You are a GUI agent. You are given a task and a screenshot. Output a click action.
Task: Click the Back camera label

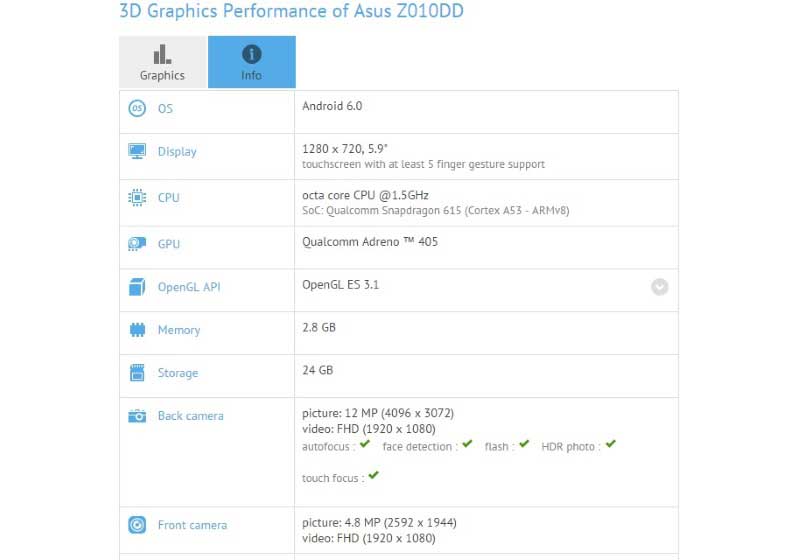190,416
